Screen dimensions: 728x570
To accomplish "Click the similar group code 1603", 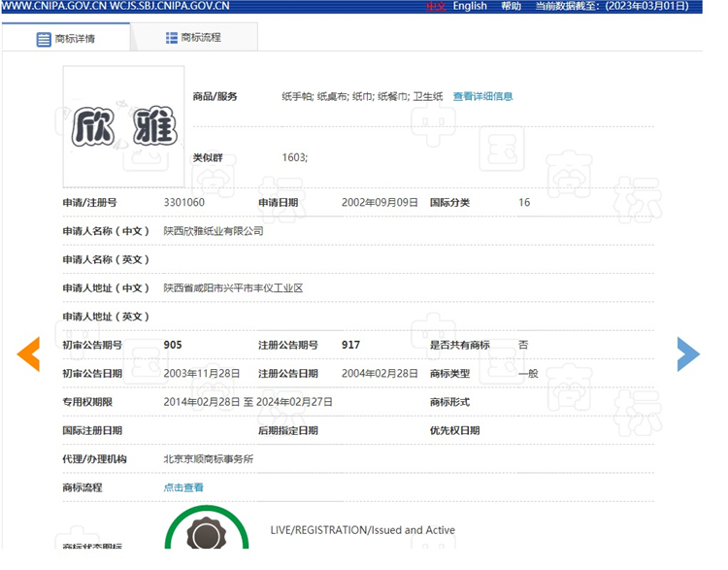I will pos(294,156).
